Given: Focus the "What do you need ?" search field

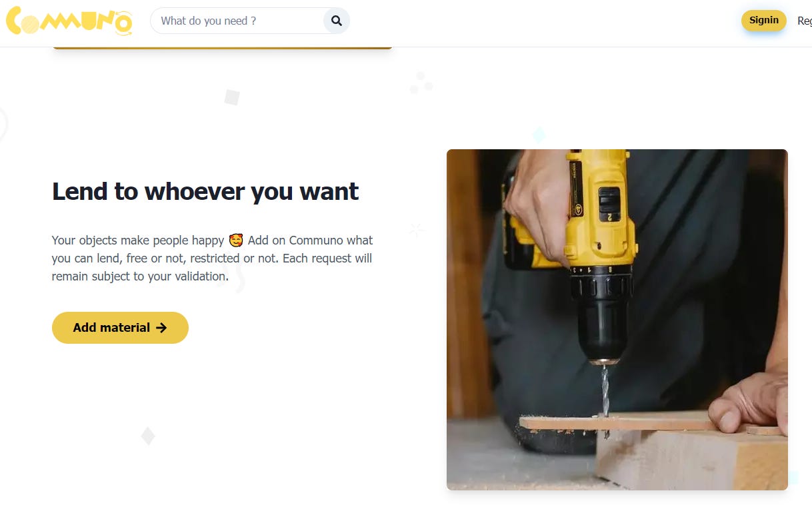Looking at the screenshot, I should [x=240, y=21].
